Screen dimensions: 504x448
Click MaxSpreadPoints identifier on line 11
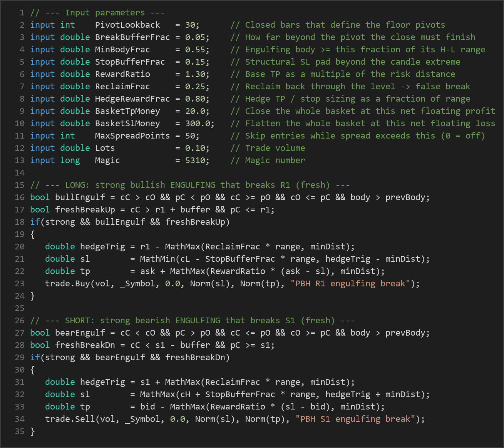click(x=132, y=136)
